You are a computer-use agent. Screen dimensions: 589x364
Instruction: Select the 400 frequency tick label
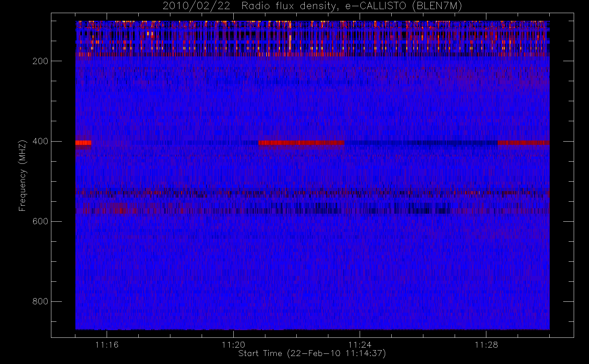40,141
